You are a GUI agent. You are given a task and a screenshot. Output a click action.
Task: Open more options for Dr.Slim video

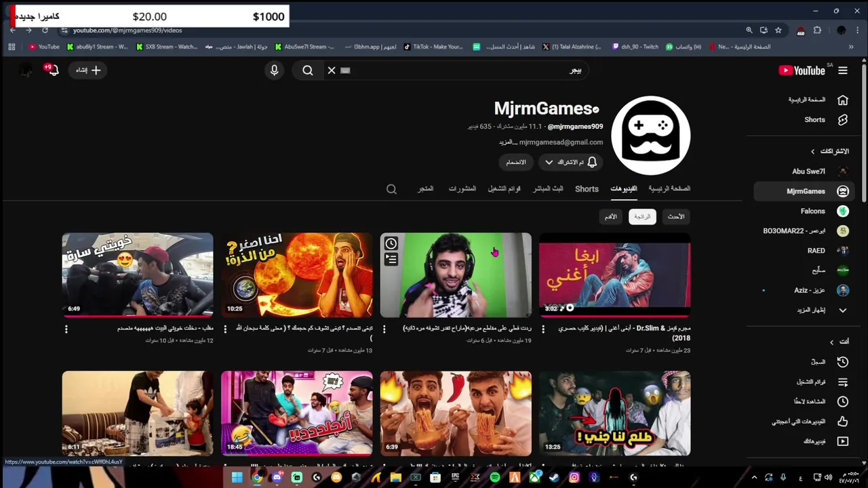[543, 329]
